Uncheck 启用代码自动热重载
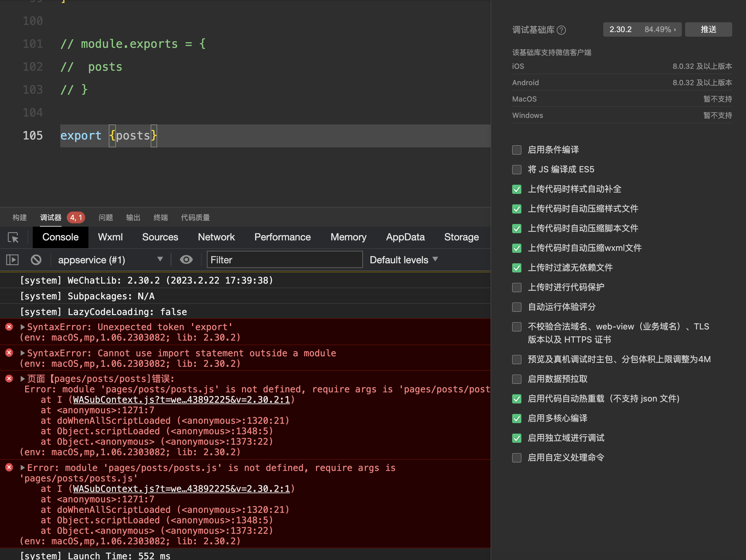746x560 pixels. [x=517, y=399]
